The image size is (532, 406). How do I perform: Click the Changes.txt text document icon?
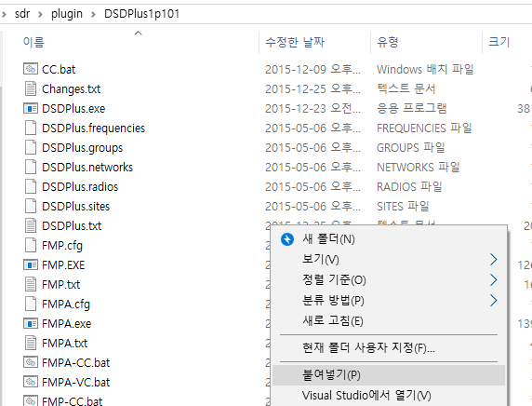tap(31, 88)
